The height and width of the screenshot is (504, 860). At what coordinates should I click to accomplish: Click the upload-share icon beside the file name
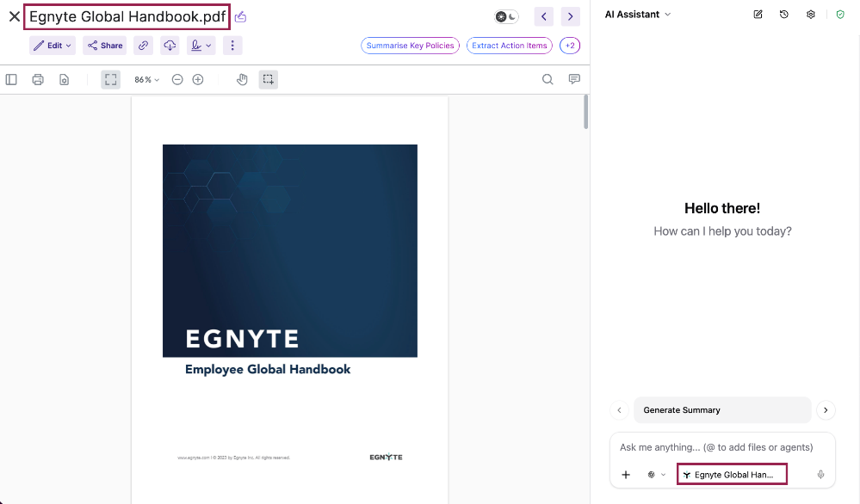click(240, 17)
